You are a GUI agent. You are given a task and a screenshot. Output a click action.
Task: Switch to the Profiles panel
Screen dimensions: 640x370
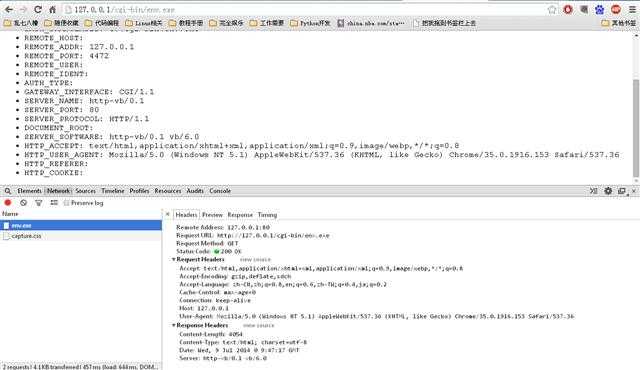pos(139,191)
